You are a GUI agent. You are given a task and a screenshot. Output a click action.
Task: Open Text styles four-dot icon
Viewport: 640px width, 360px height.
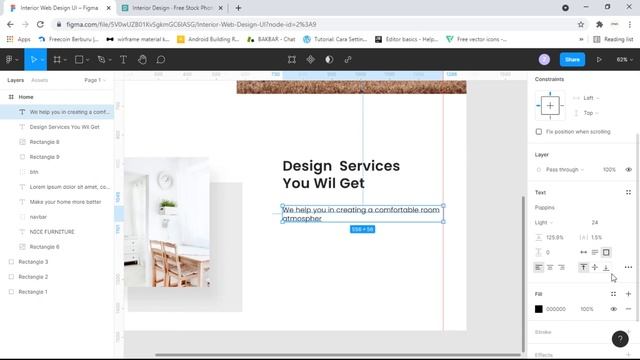pyautogui.click(x=628, y=192)
